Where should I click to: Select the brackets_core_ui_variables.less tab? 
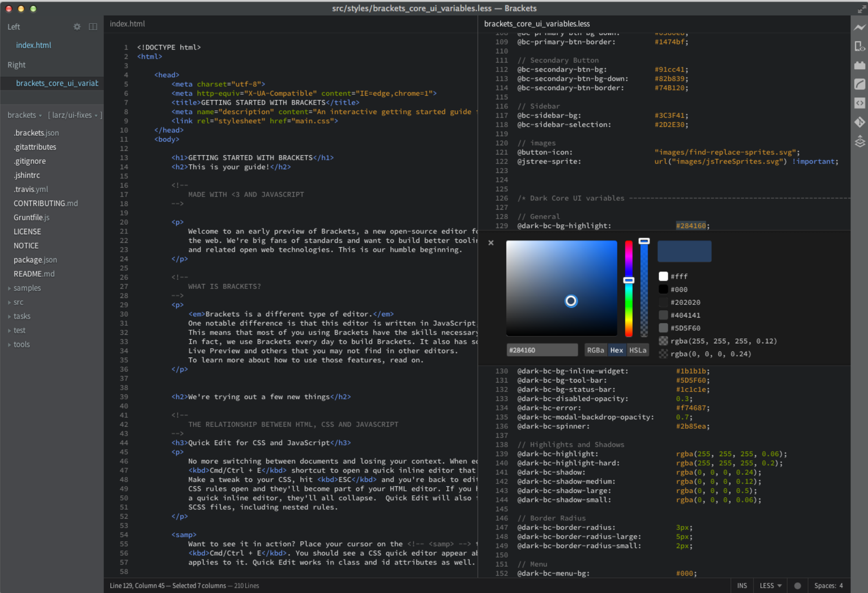tap(537, 24)
